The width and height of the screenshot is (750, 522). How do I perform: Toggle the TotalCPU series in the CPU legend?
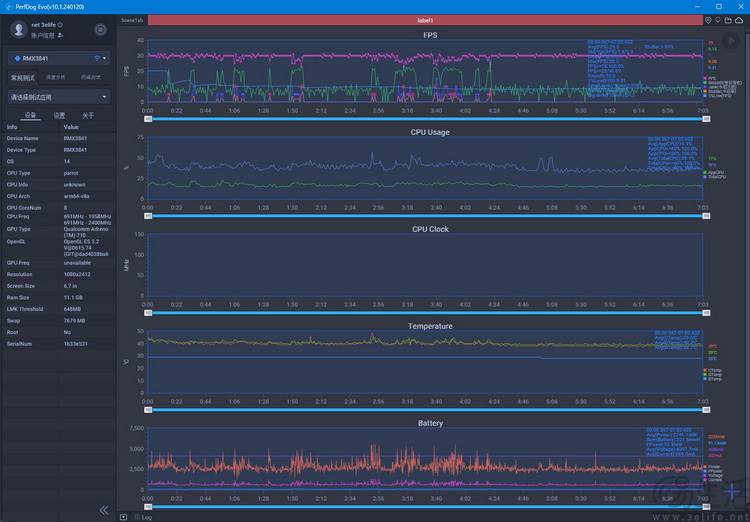[715, 177]
